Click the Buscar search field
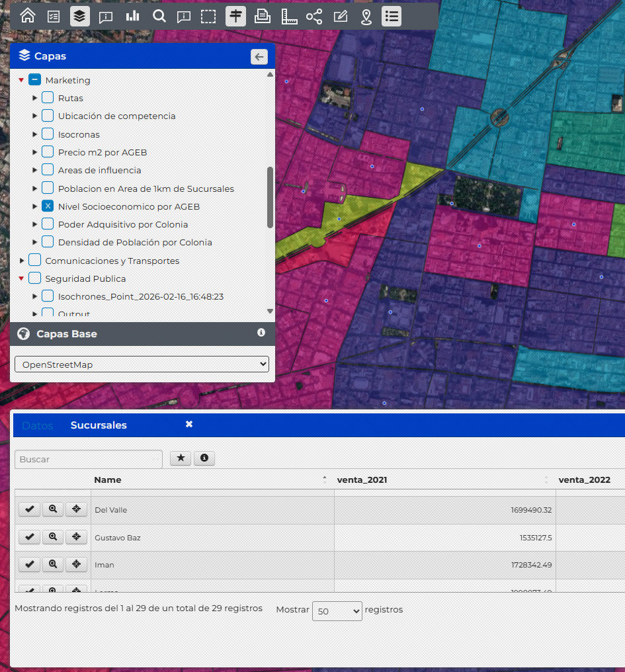This screenshot has width=625, height=672. [x=88, y=459]
